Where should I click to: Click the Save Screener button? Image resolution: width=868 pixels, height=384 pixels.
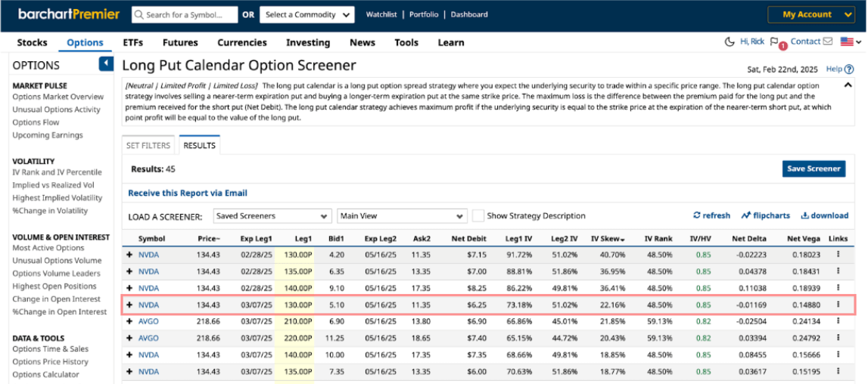click(814, 169)
